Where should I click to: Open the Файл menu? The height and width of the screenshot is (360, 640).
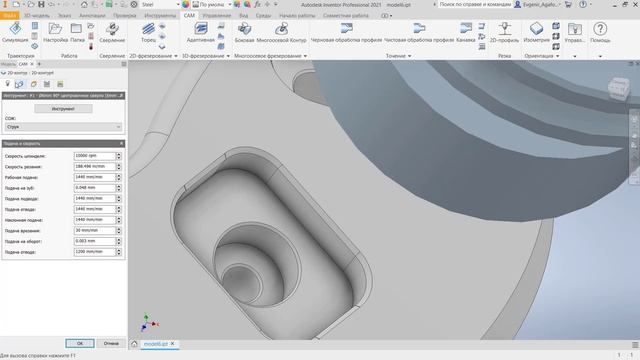(9, 16)
